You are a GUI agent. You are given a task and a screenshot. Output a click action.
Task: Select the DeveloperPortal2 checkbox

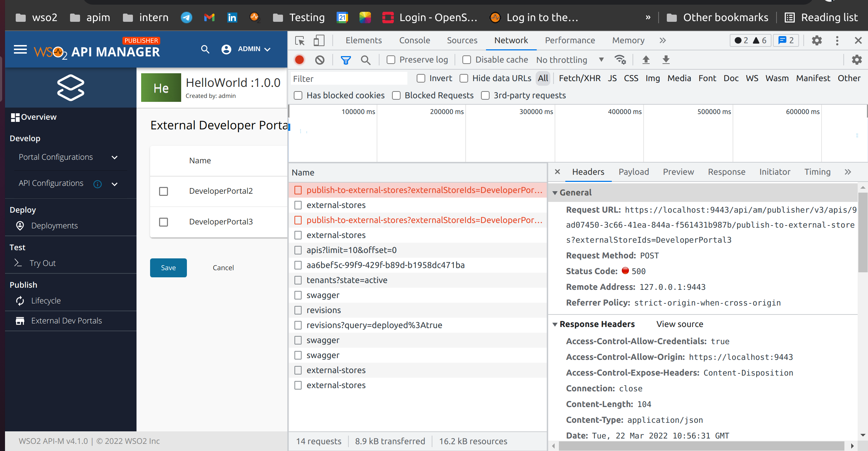(163, 191)
